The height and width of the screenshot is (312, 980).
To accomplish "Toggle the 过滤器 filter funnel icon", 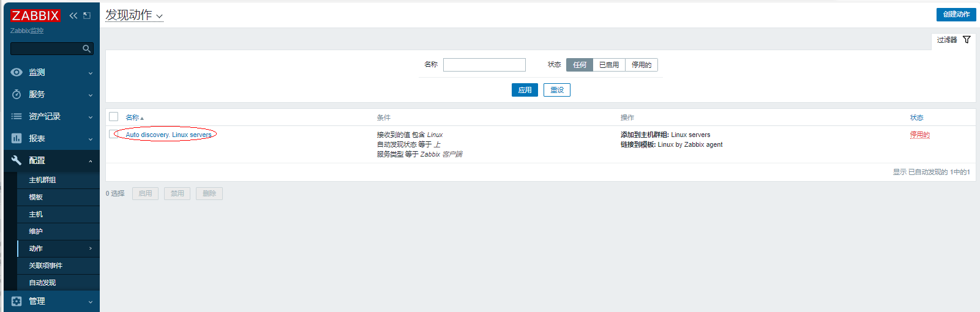I will click(967, 40).
